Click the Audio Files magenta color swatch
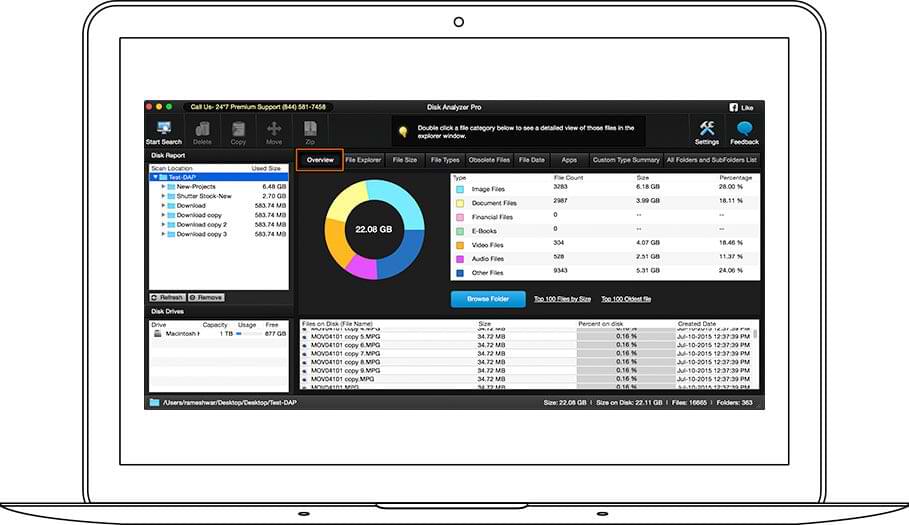 click(460, 259)
